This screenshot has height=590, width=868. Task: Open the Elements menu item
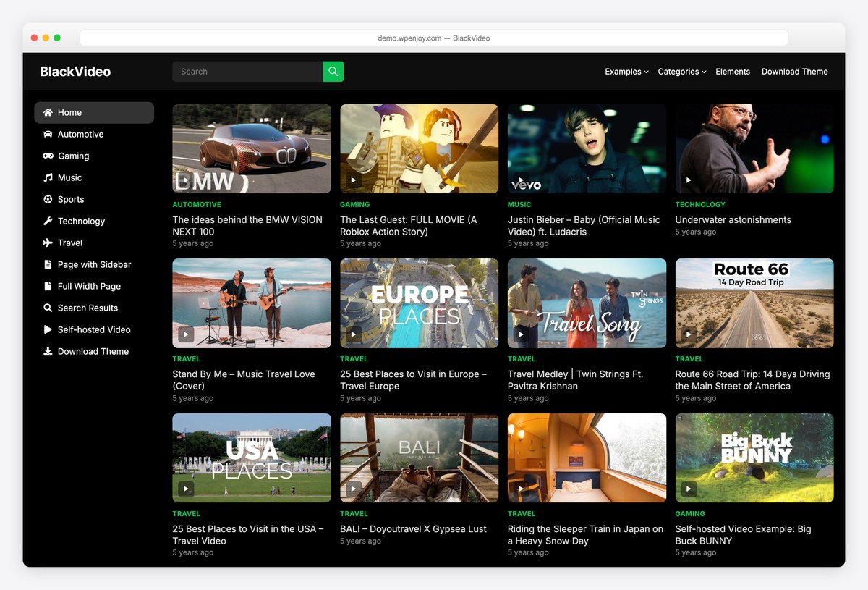[x=733, y=72]
